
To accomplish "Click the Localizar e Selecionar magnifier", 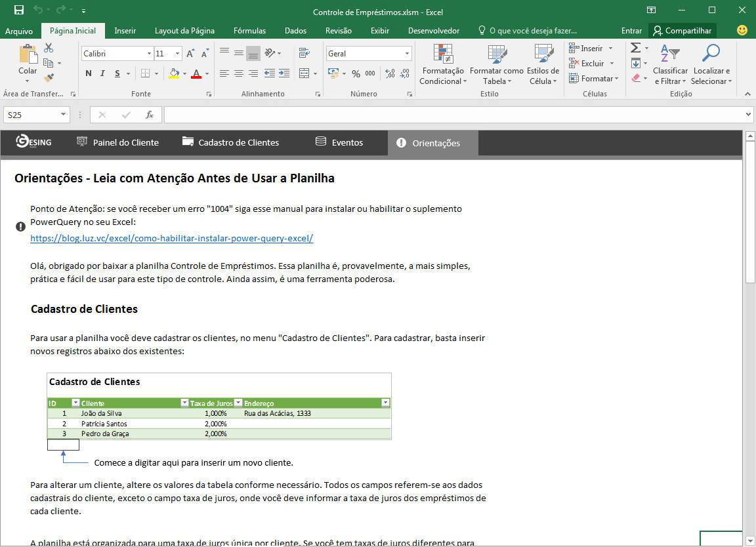I will pyautogui.click(x=711, y=64).
